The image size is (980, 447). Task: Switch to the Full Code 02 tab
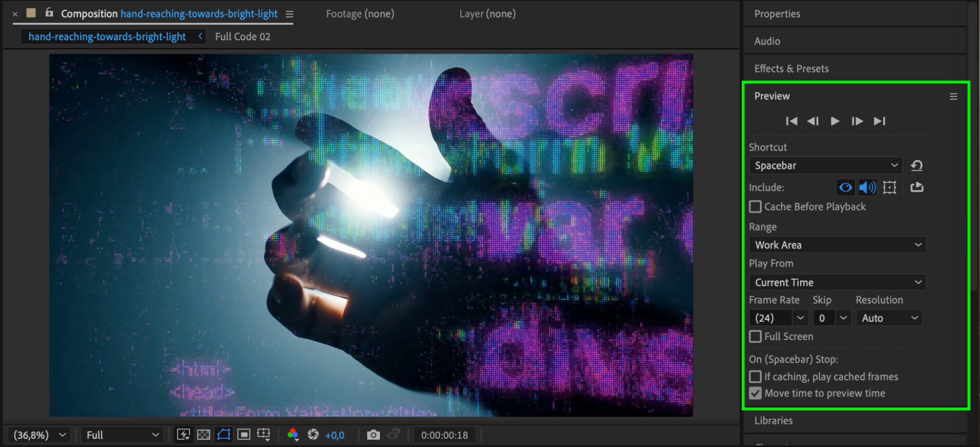243,37
